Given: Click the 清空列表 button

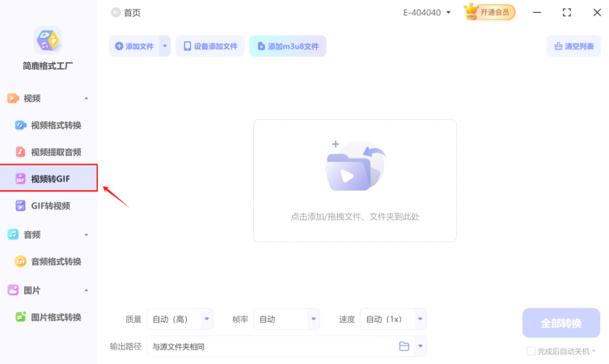Looking at the screenshot, I should (573, 46).
